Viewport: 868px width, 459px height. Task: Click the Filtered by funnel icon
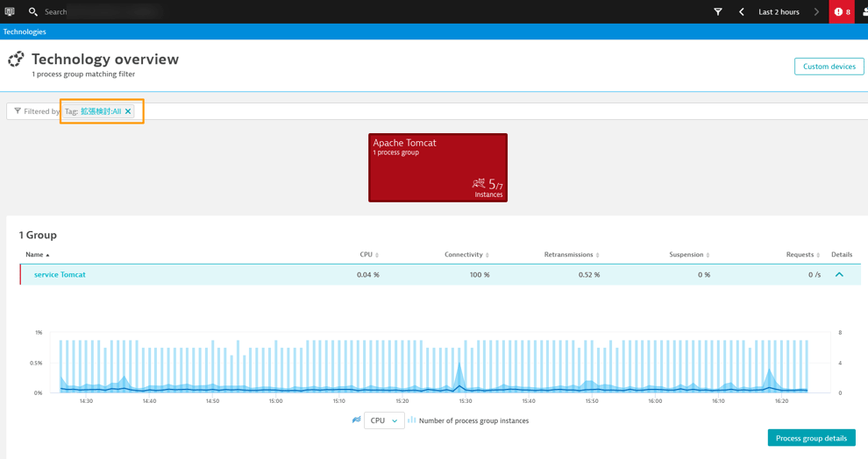pos(18,111)
